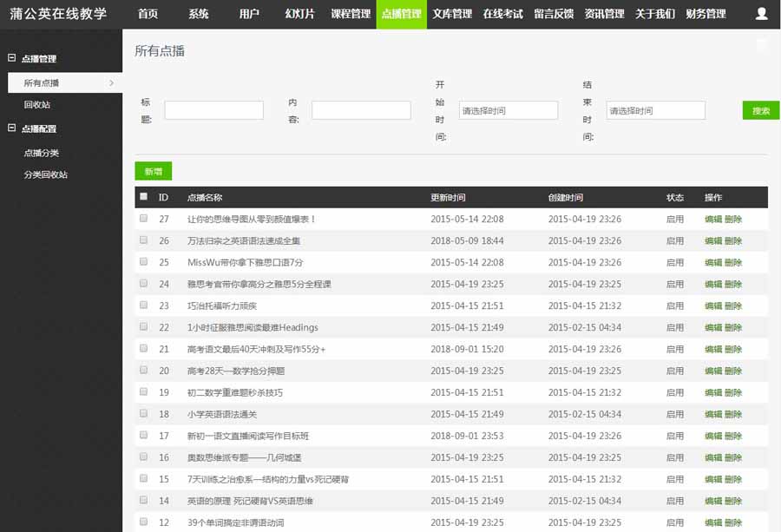Click 编辑 for row ID 26
781x532 pixels.
click(x=712, y=241)
